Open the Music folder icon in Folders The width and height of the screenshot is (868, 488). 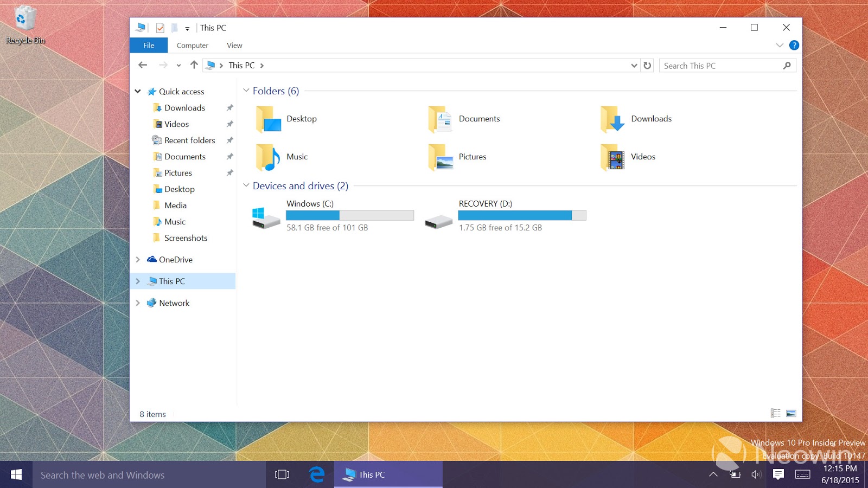pos(269,157)
